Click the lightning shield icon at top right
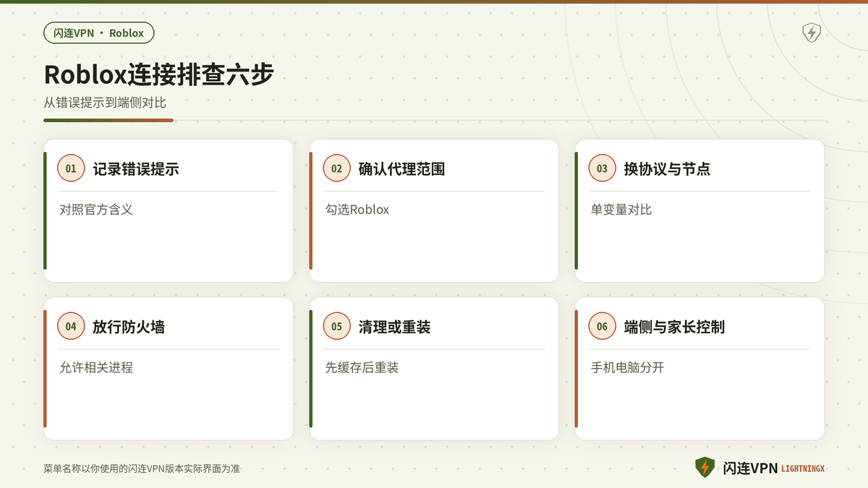This screenshot has height=488, width=868. tap(812, 33)
